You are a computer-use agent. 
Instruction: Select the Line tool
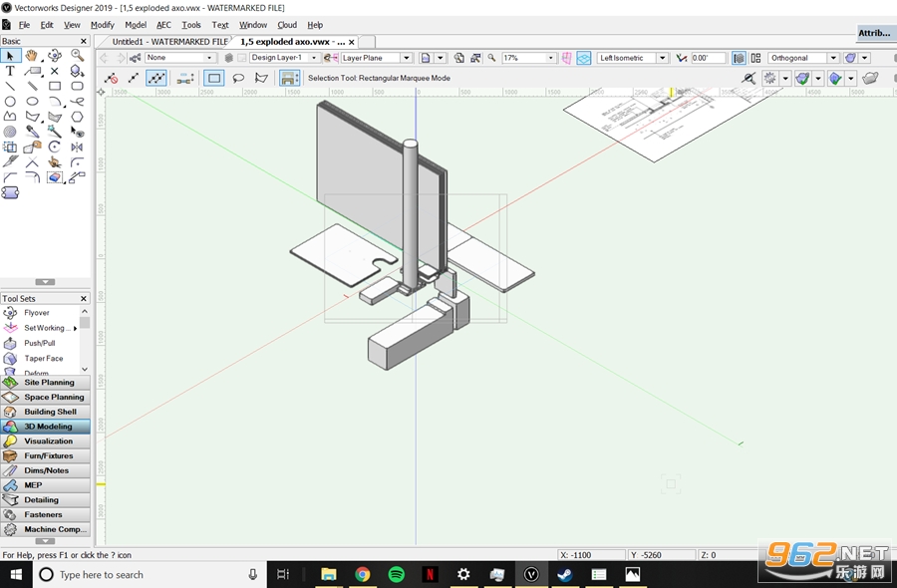(x=10, y=87)
